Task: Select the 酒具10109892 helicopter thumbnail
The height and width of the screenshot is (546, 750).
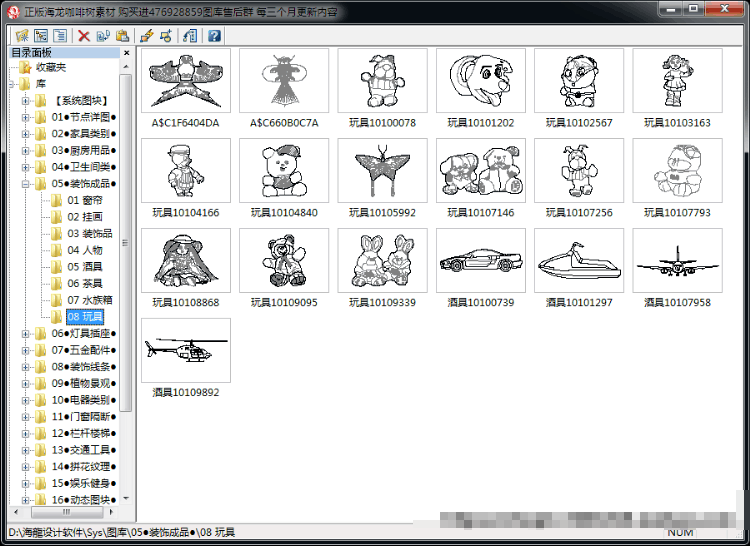Action: click(186, 350)
